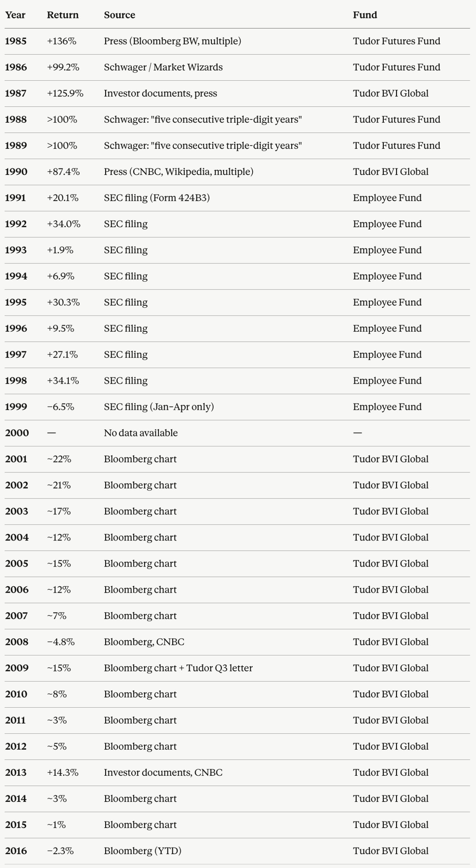The image size is (476, 868).
Task: Click Investor documents, CNBC source
Action: pyautogui.click(x=163, y=772)
